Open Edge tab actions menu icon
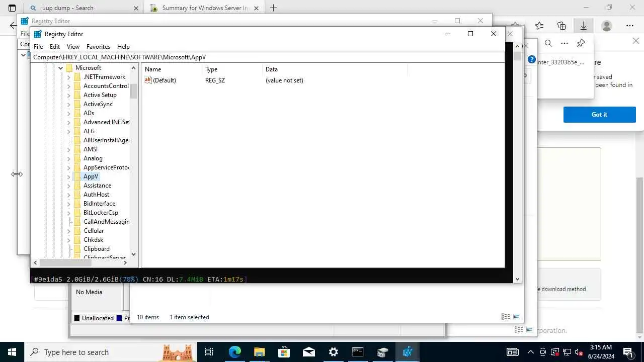The height and width of the screenshot is (362, 644). click(x=12, y=8)
